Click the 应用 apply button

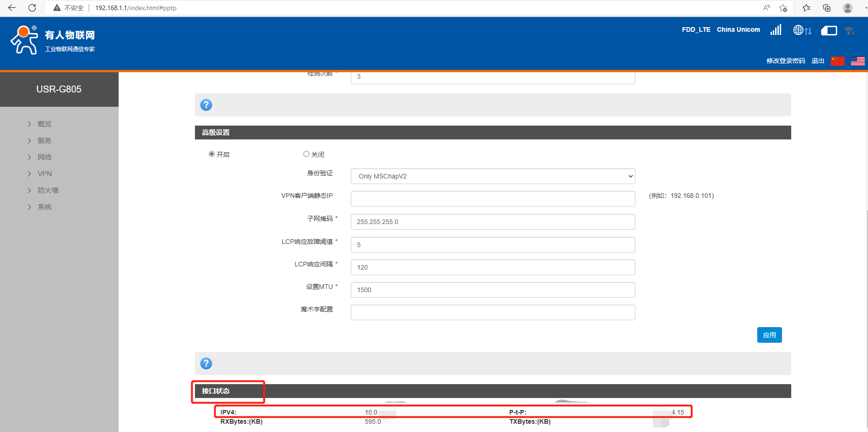pyautogui.click(x=769, y=335)
